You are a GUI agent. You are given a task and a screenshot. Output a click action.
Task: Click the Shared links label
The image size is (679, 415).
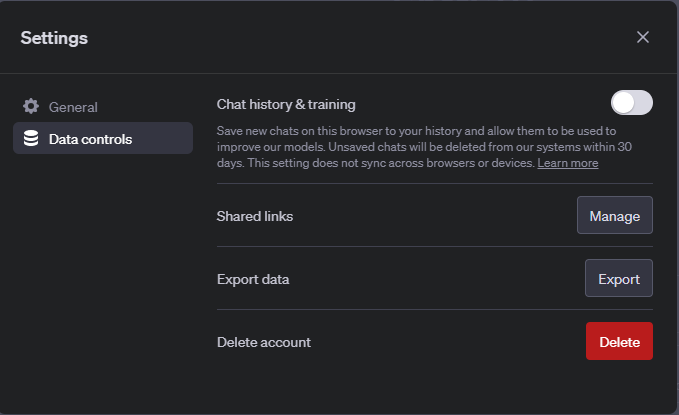click(255, 216)
